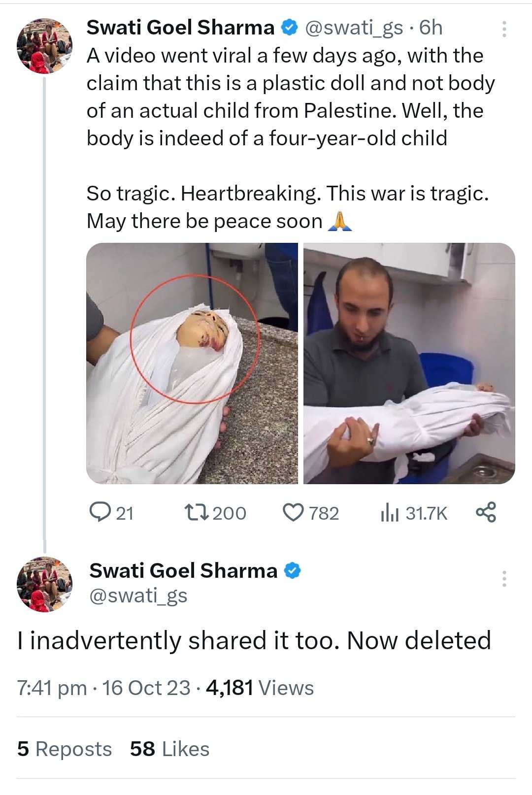
Task: Click the verified badge beside the top name
Action: point(289,28)
